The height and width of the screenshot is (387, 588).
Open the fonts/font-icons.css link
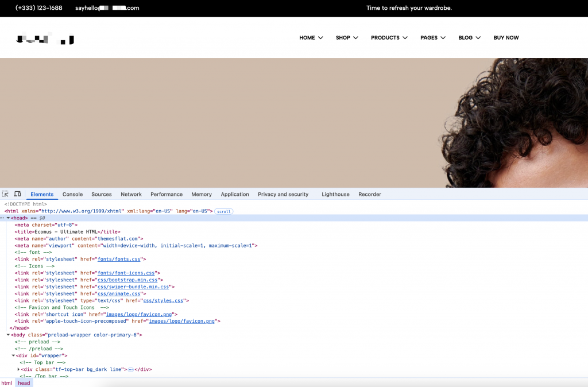[126, 273]
